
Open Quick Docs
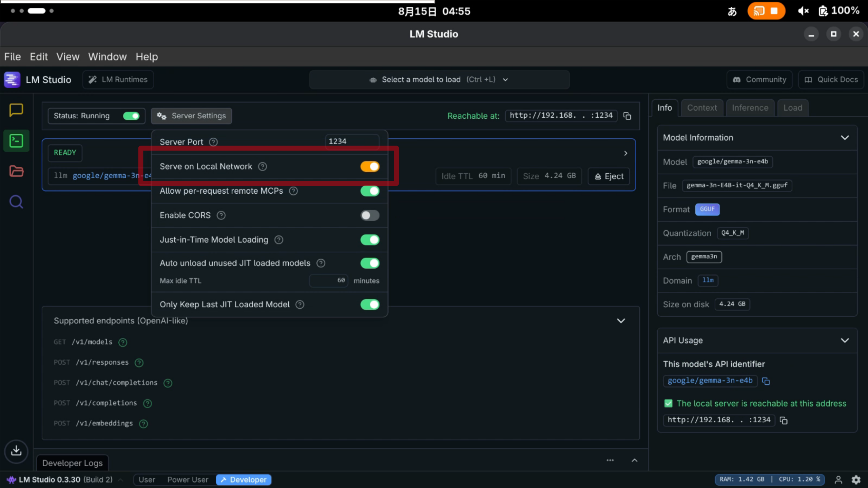click(x=831, y=80)
